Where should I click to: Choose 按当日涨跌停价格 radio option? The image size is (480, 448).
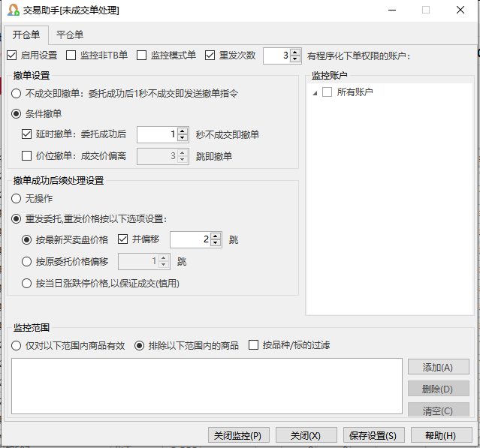coord(26,283)
